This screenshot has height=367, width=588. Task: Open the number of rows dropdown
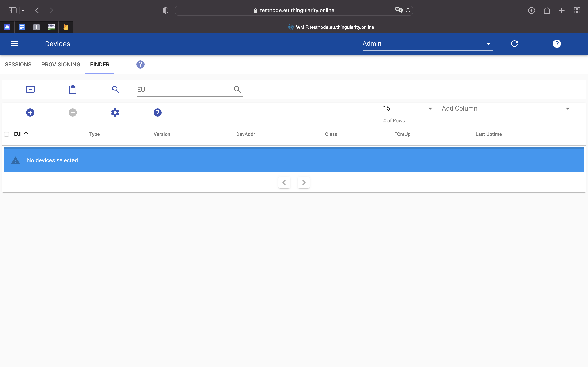pyautogui.click(x=409, y=108)
